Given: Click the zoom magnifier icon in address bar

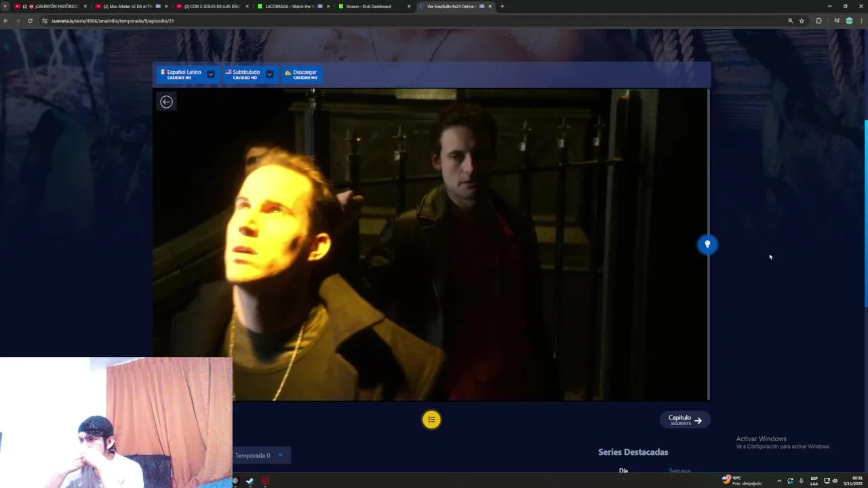Looking at the screenshot, I should (790, 21).
